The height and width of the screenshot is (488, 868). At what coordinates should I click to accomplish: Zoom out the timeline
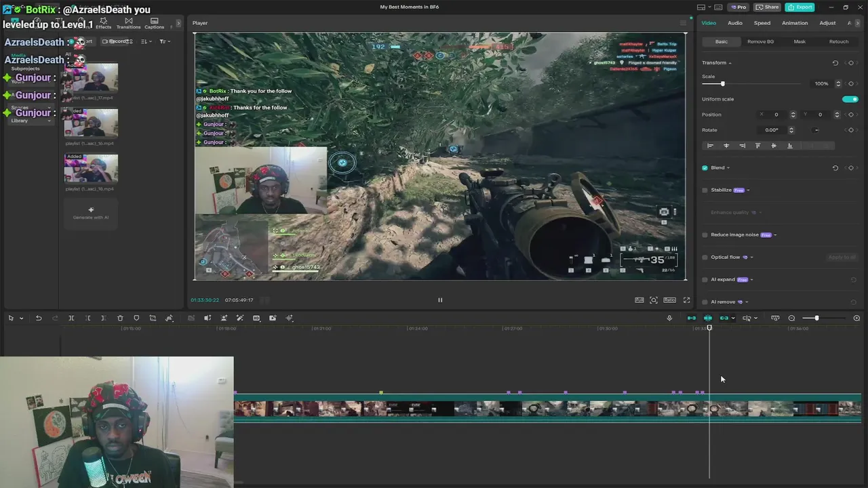coord(791,318)
